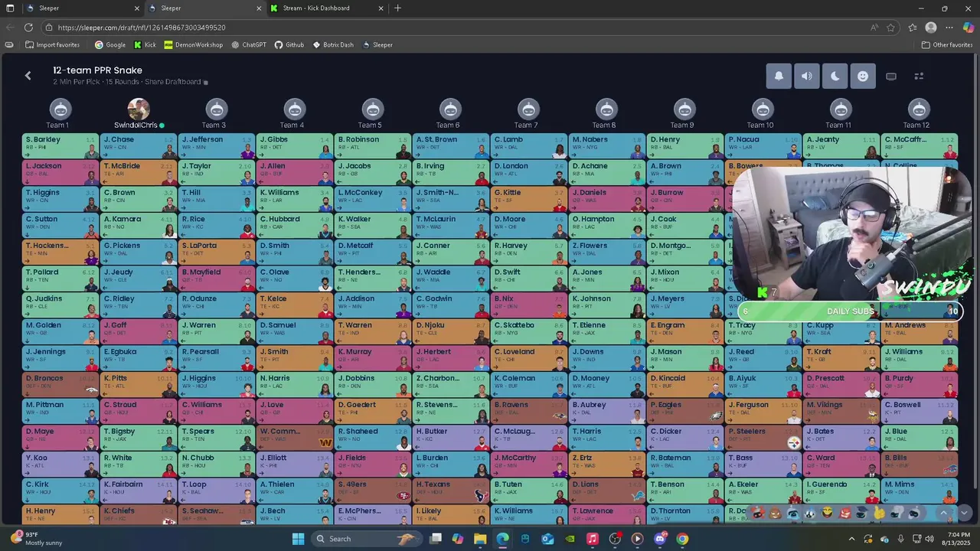Open the Botrix Dash bookmark
This screenshot has width=980, height=551.
(333, 45)
